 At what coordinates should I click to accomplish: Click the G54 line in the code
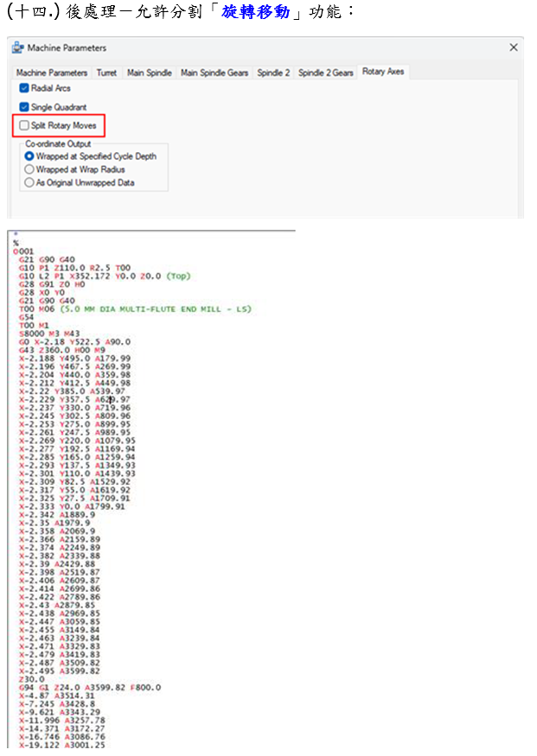tap(24, 317)
